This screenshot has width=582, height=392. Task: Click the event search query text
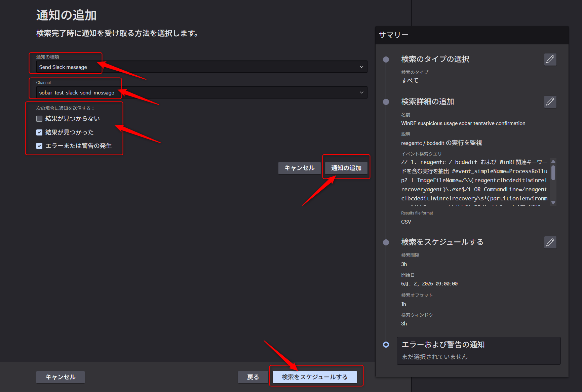[x=474, y=182]
